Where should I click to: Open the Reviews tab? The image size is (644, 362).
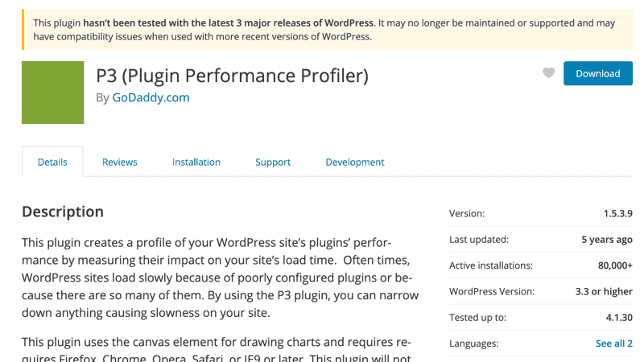[119, 162]
